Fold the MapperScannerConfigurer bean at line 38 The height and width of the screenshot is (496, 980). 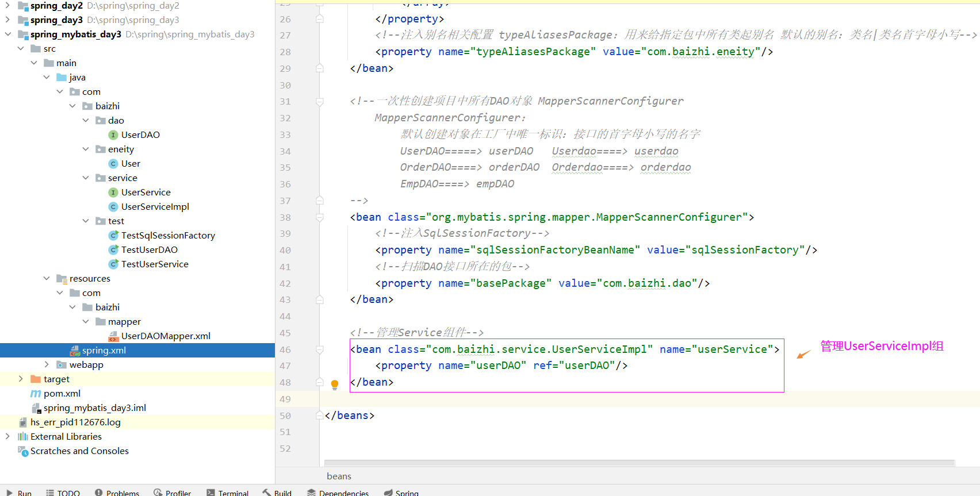(x=320, y=218)
